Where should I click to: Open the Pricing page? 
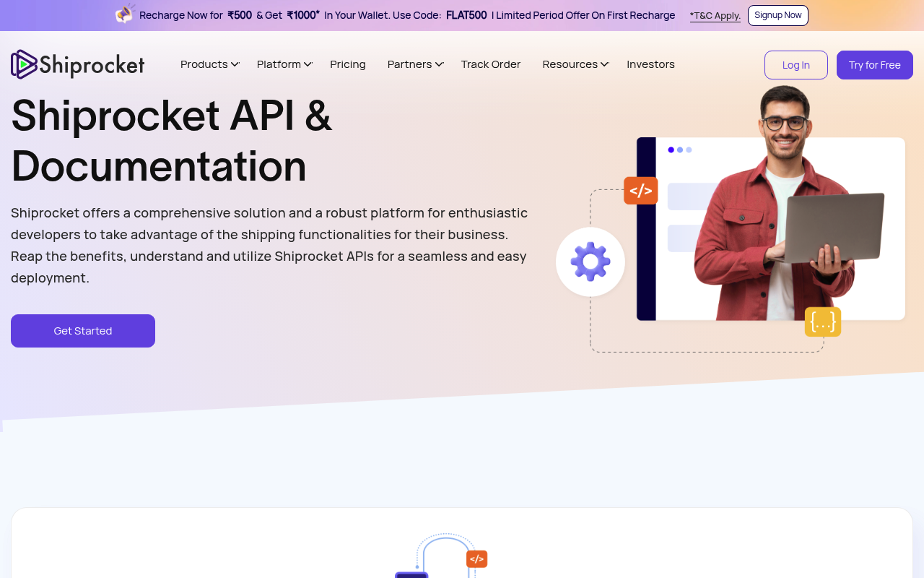[348, 64]
